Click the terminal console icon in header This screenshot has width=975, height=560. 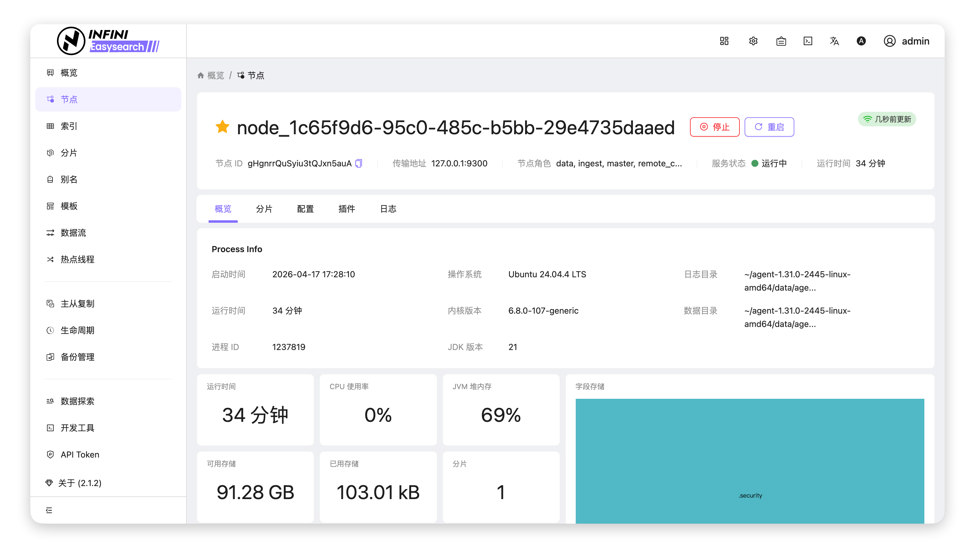[x=808, y=41]
